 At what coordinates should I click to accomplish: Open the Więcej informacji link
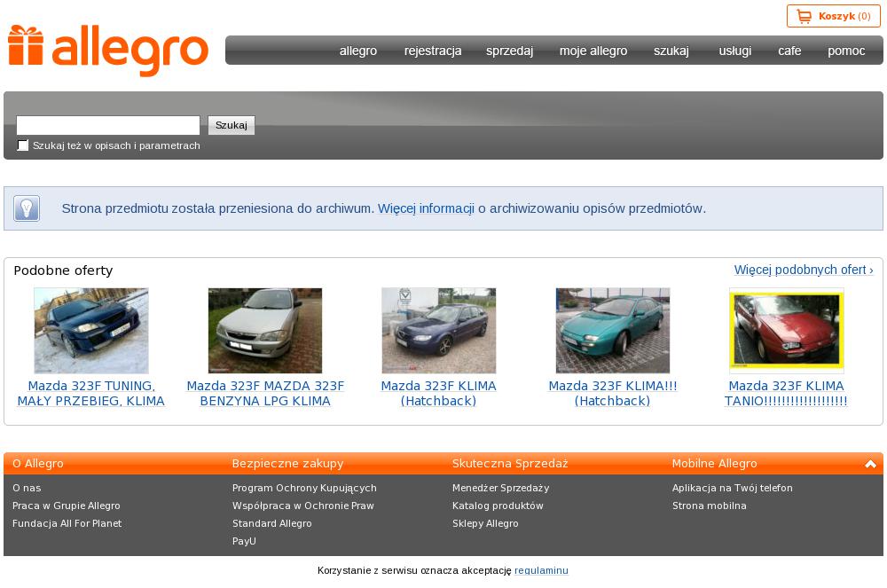pyautogui.click(x=426, y=208)
